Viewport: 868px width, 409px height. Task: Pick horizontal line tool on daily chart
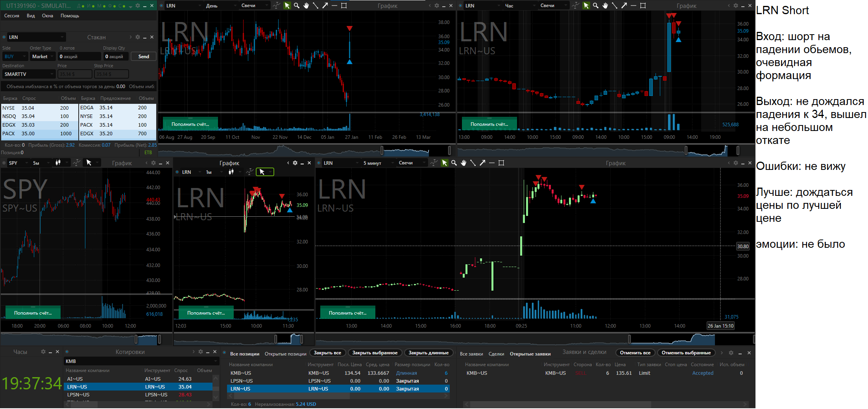pos(334,6)
